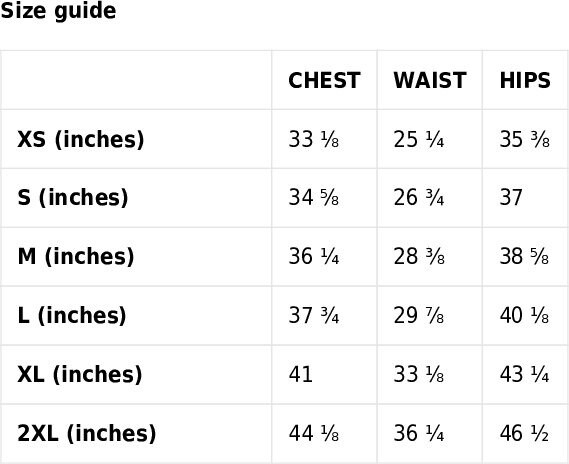
Task: Click the 2XL (inches) row label
Action: 86,433
